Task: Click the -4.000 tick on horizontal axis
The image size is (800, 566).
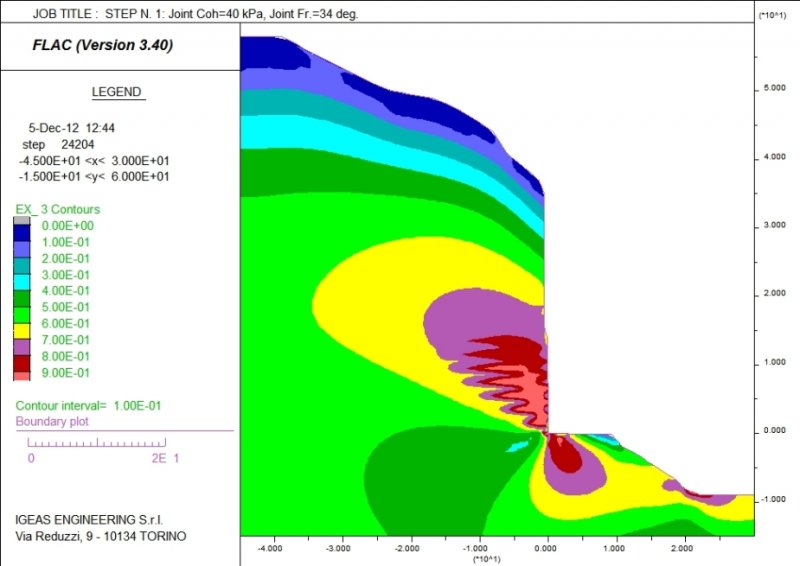Action: click(269, 548)
